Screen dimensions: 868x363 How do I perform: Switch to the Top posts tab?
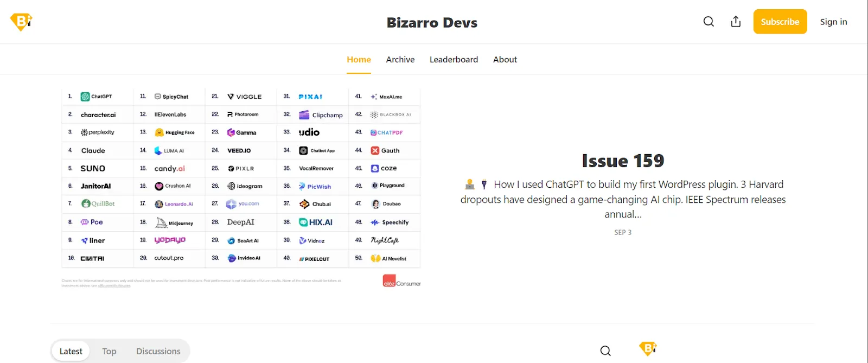(x=109, y=351)
